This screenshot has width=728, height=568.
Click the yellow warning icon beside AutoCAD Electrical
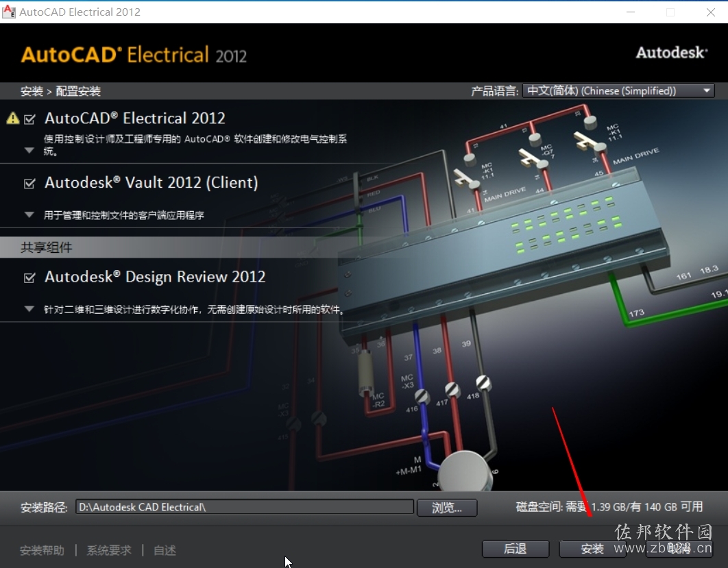(x=13, y=119)
